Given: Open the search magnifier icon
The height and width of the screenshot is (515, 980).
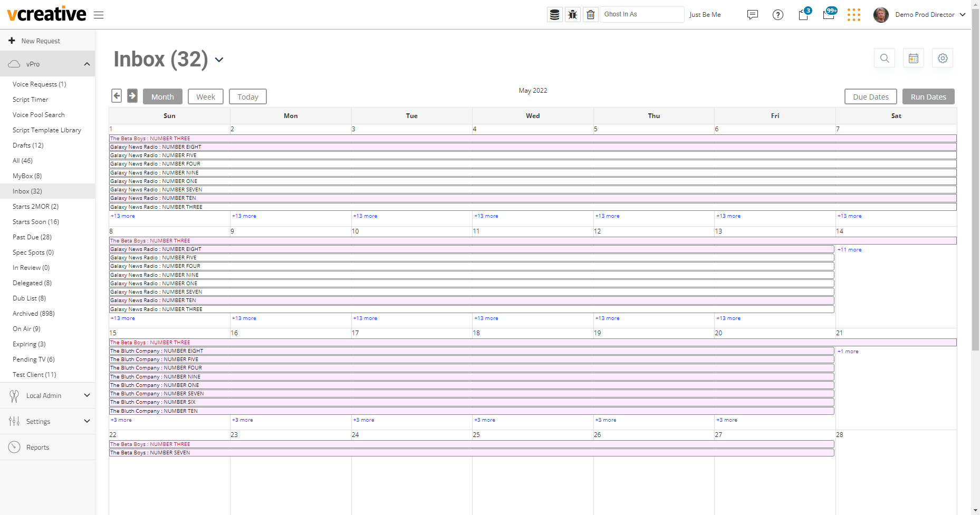Looking at the screenshot, I should 885,59.
